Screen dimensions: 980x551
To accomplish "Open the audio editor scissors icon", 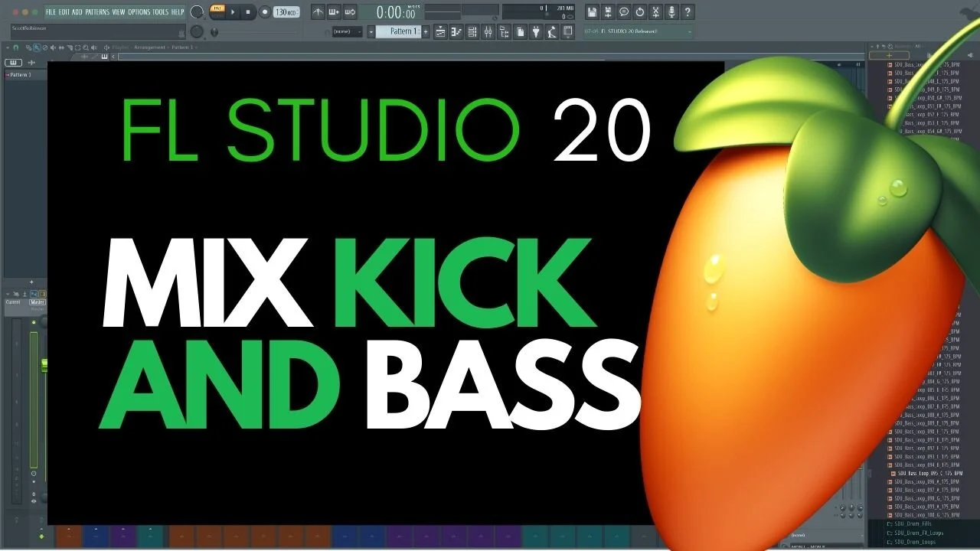I will [x=656, y=11].
